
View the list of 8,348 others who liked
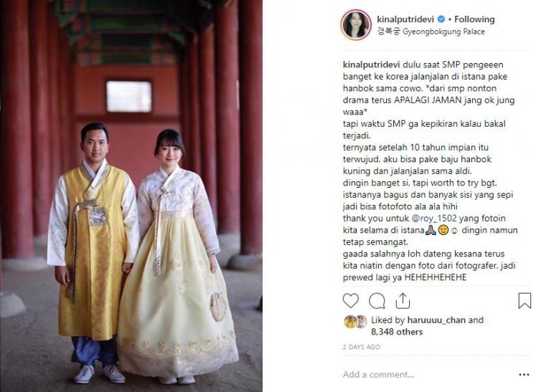pos(397,332)
